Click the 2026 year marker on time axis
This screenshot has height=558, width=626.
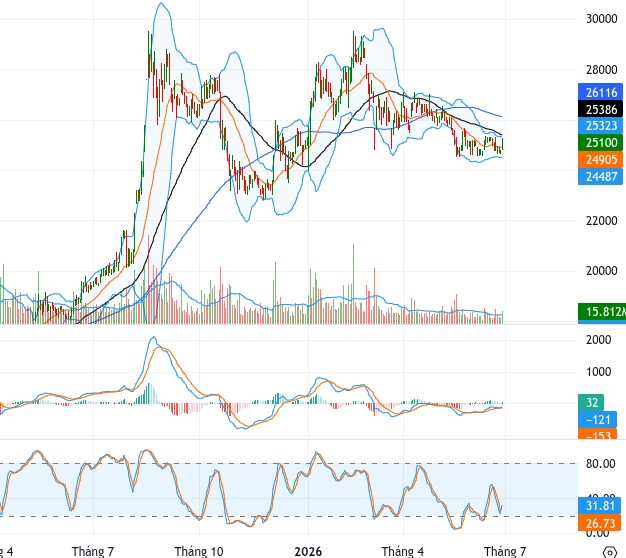pyautogui.click(x=308, y=551)
